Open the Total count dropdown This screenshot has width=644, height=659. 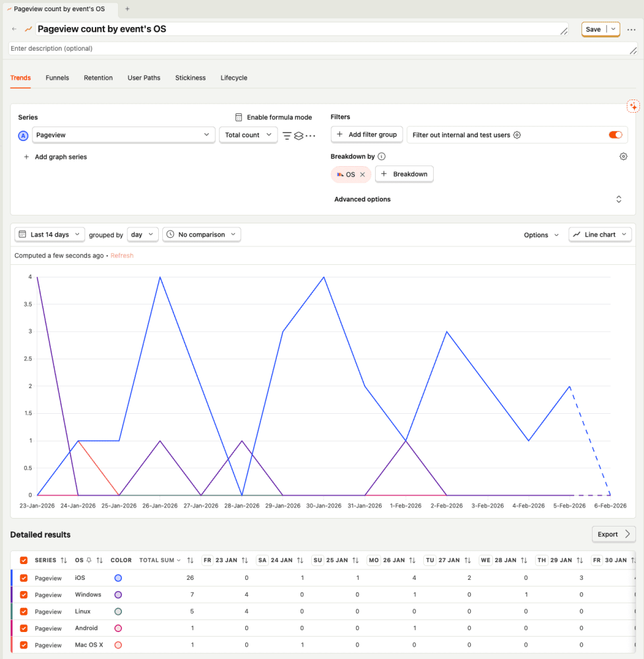[249, 134]
